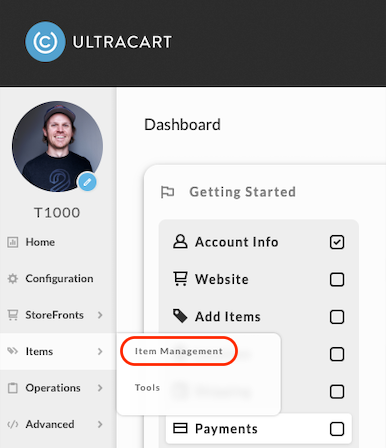Expand the StoreFronts chevron arrow
Screen dimensions: 386x448
pyautogui.click(x=100, y=315)
